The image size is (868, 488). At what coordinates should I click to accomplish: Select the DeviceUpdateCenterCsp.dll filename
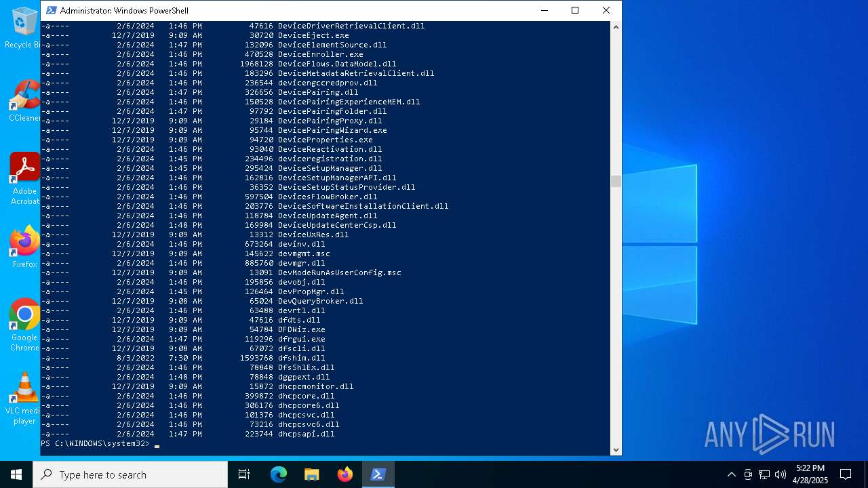tap(337, 225)
